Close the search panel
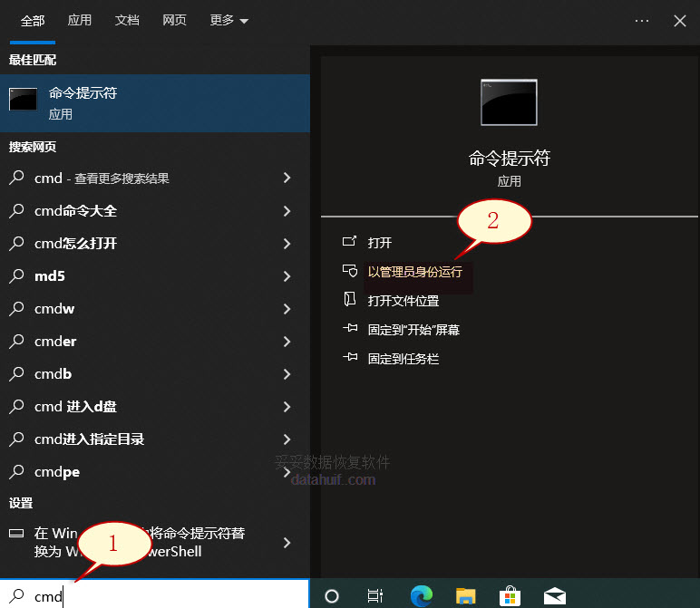The height and width of the screenshot is (608, 700). tap(680, 21)
